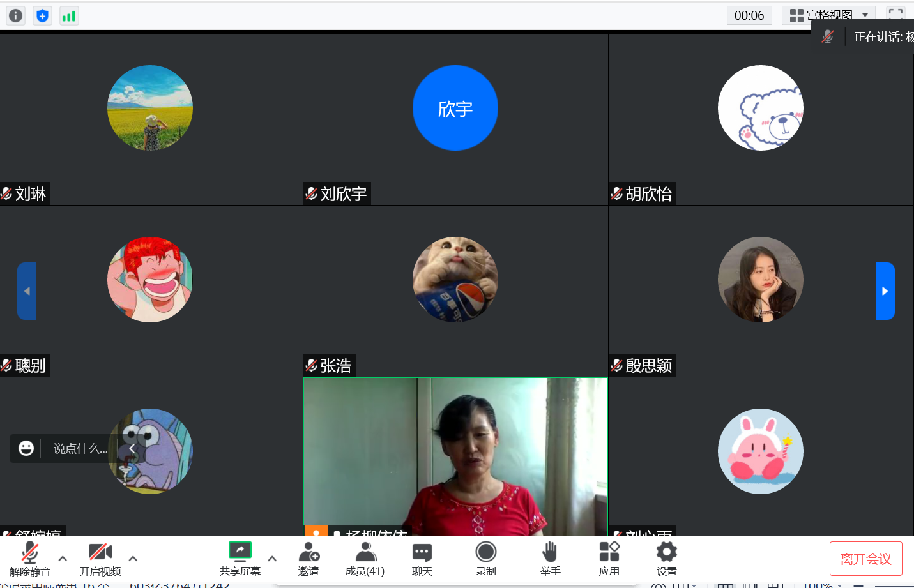
Task: Check the network signal status icon
Action: [69, 16]
